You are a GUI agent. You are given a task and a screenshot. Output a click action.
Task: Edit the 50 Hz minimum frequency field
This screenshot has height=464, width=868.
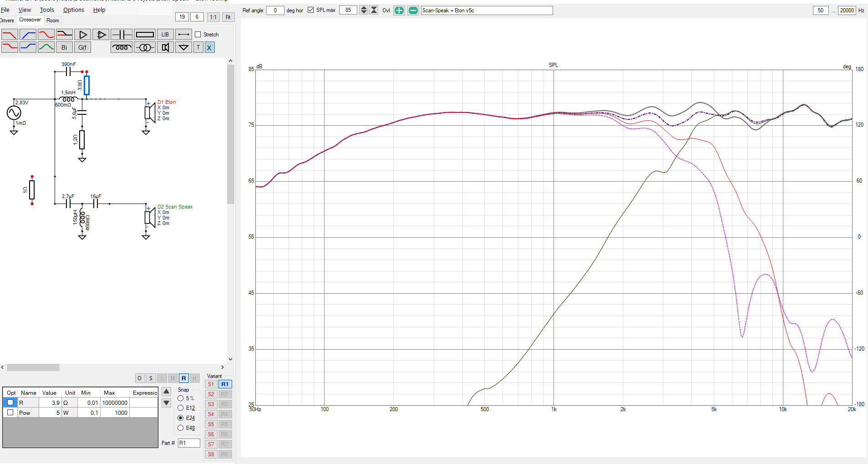tap(821, 10)
